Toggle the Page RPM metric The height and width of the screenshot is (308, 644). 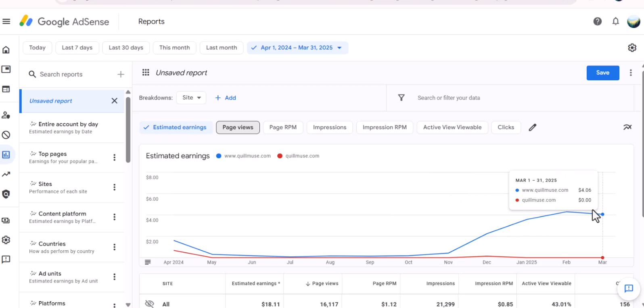(283, 127)
